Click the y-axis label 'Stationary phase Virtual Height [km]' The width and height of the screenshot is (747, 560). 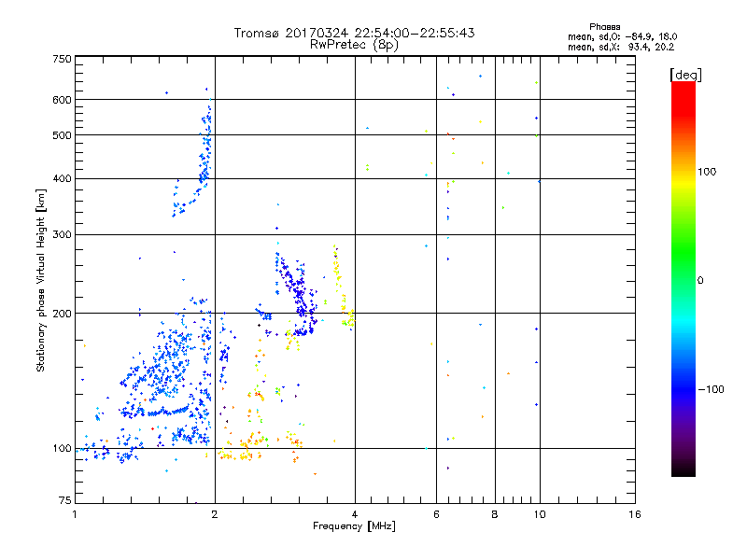tap(41, 281)
